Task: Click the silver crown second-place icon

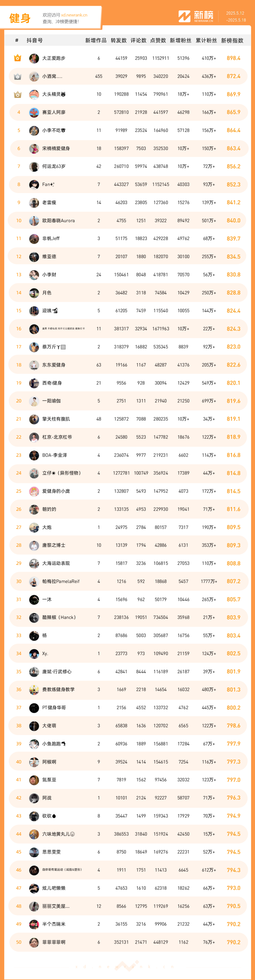Action: (x=17, y=76)
